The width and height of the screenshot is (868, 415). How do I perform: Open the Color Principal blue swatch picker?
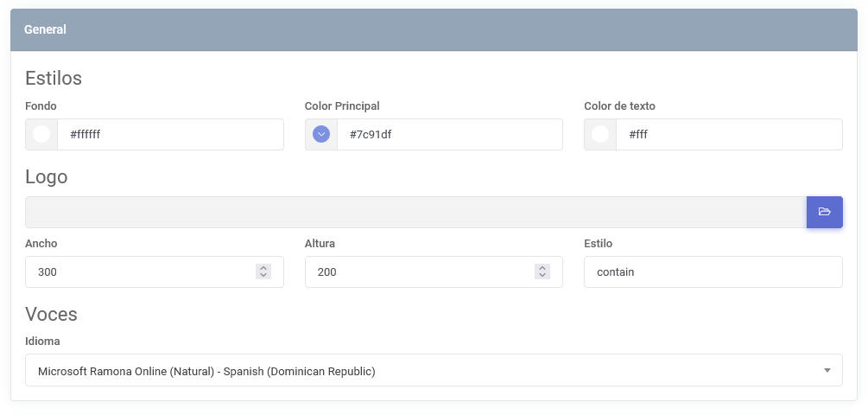pos(321,135)
